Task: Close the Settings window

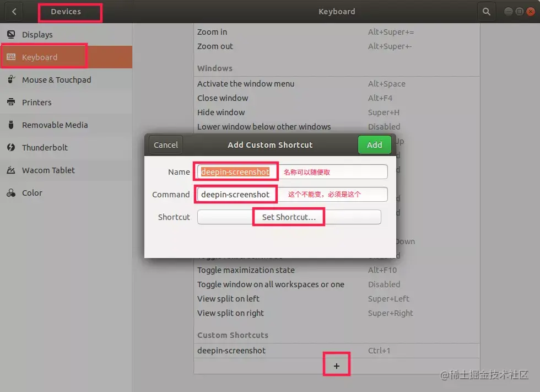Action: click(x=531, y=12)
